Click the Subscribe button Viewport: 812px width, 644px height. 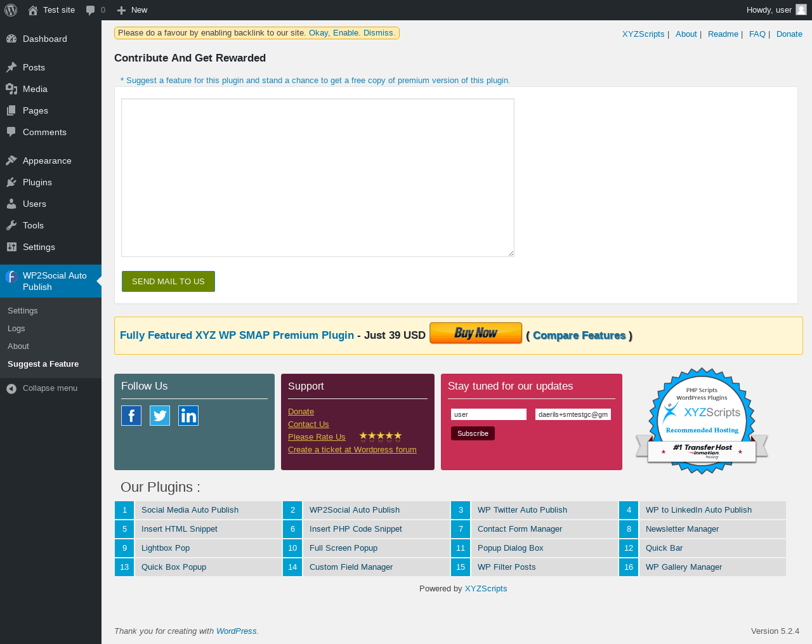point(473,433)
